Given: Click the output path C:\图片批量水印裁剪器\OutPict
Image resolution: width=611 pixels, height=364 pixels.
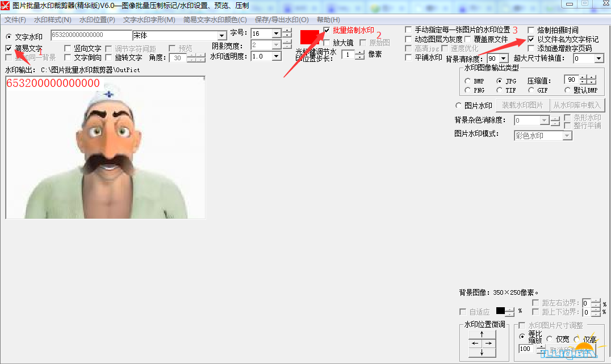Looking at the screenshot, I should point(90,70).
